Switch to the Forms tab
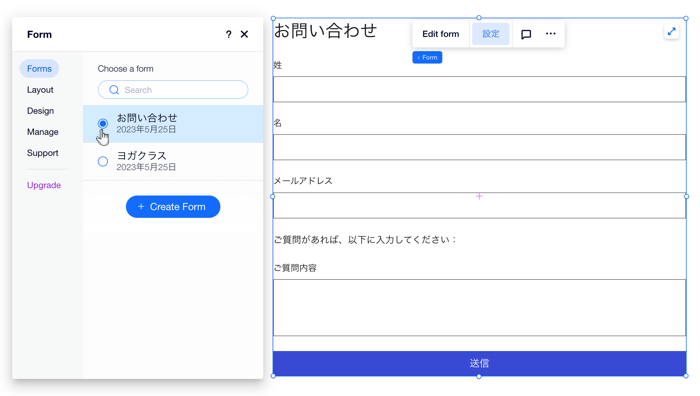This screenshot has height=396, width=700. [39, 69]
